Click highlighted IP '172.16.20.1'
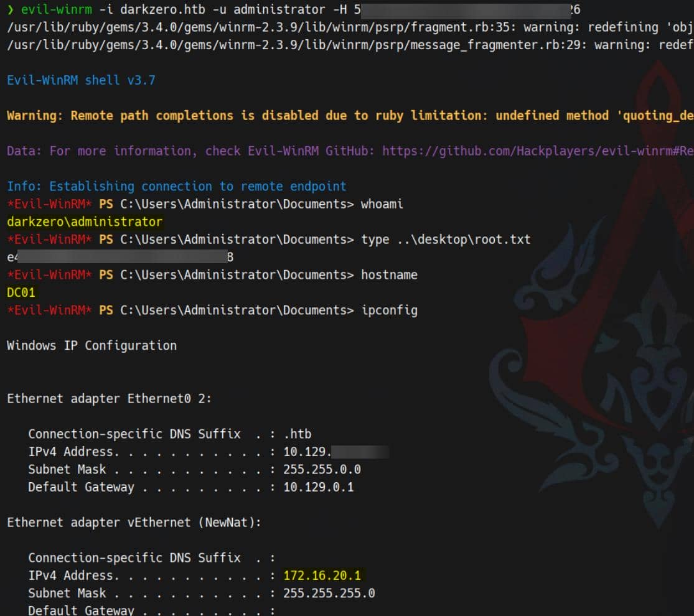This screenshot has width=694, height=616. pos(322,576)
